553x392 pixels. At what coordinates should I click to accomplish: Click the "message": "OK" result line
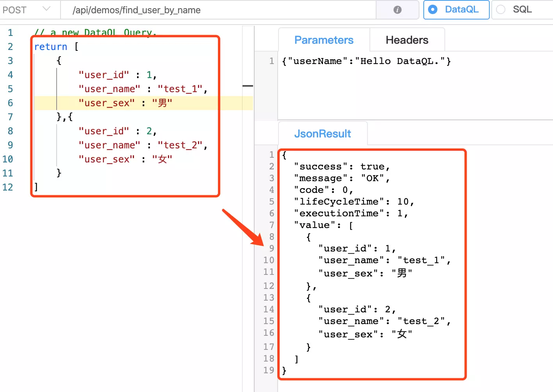(x=342, y=178)
